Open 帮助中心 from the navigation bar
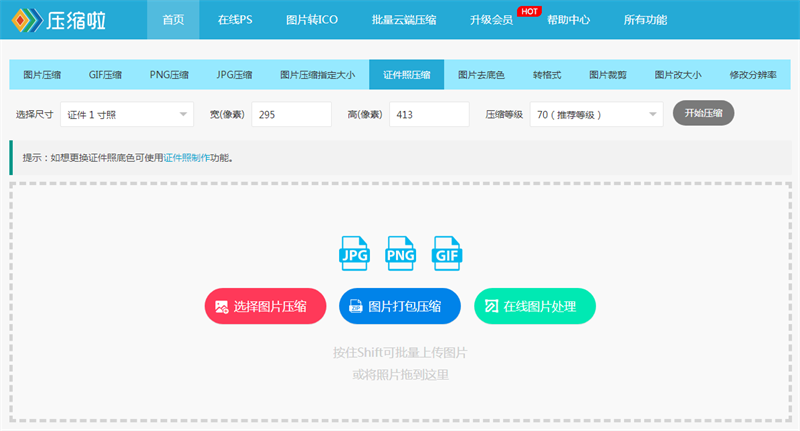Image resolution: width=800 pixels, height=431 pixels. 568,20
